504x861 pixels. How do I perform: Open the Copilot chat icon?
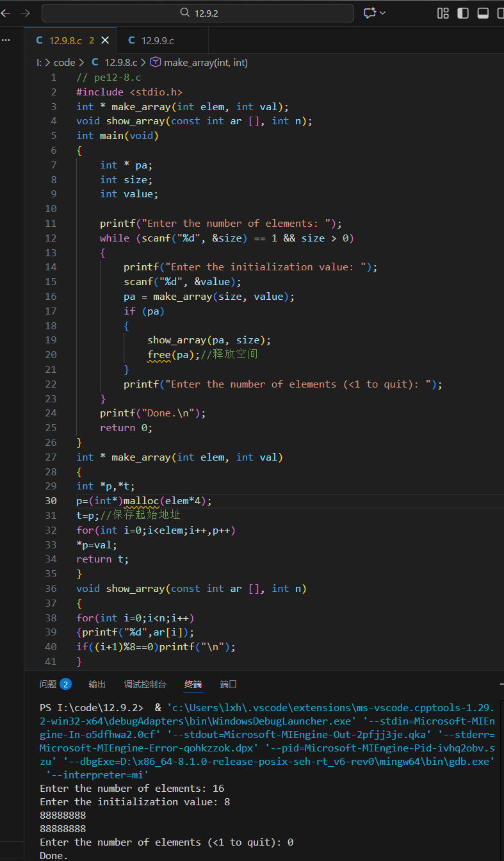pyautogui.click(x=370, y=13)
